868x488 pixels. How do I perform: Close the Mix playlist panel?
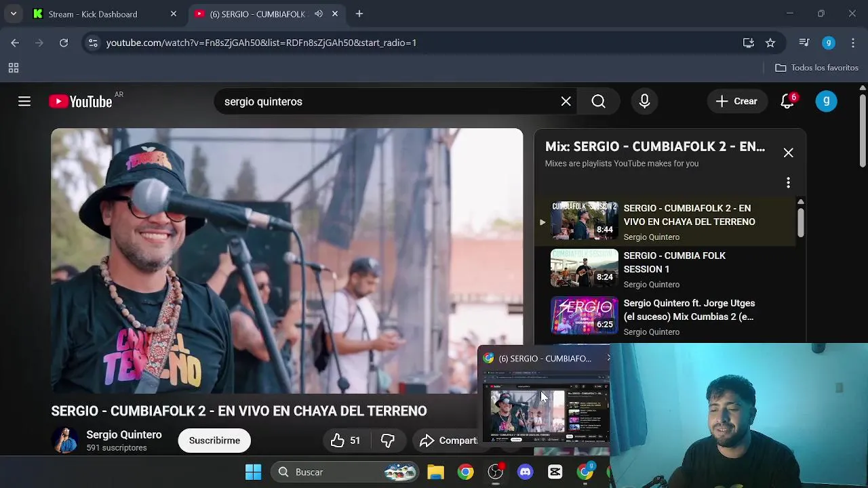point(788,153)
